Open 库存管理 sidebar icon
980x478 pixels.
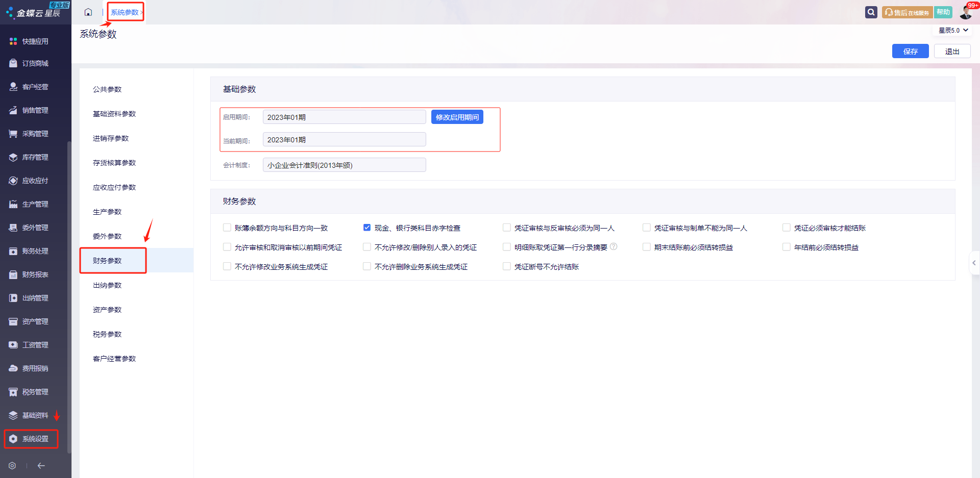click(13, 157)
